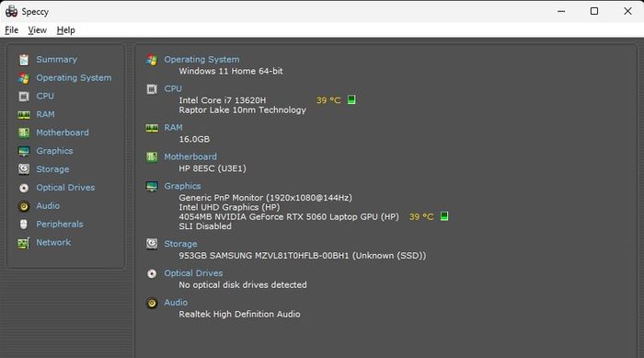Click the Generic PnP Monitor line
This screenshot has width=644, height=358.
point(265,198)
